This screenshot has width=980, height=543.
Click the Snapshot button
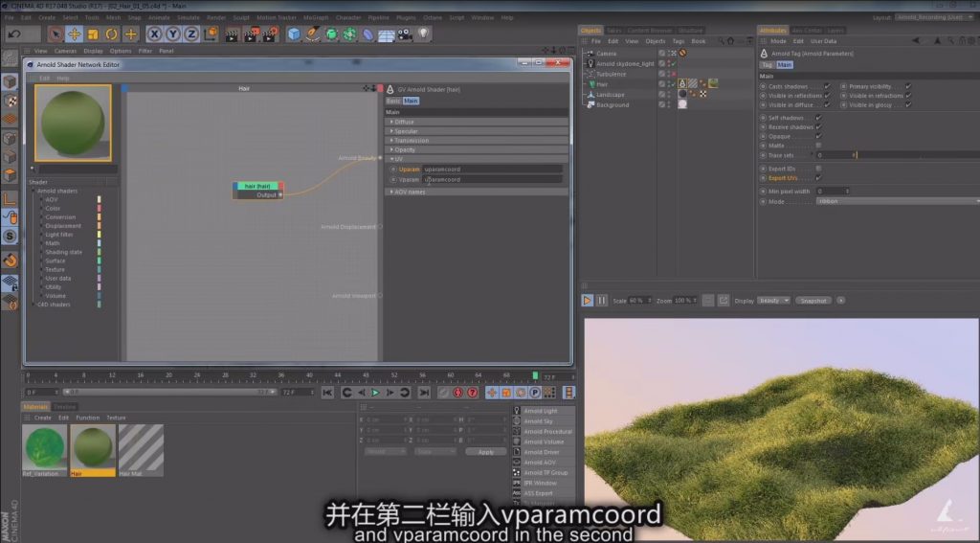pos(813,301)
